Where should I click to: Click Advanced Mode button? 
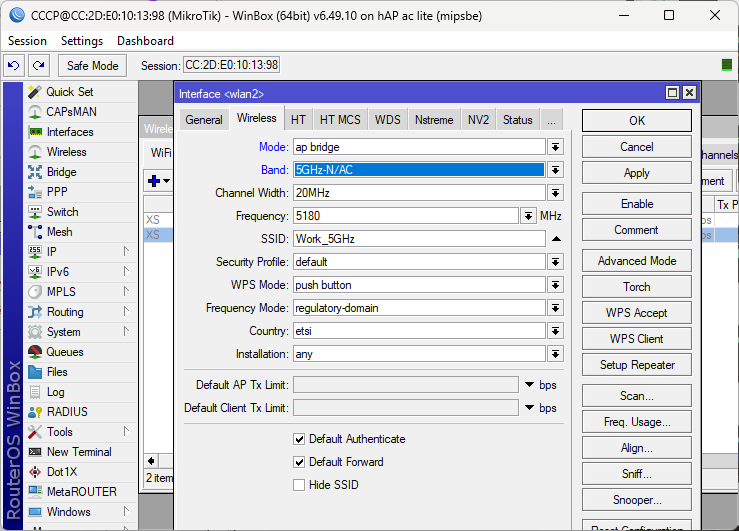(637, 261)
